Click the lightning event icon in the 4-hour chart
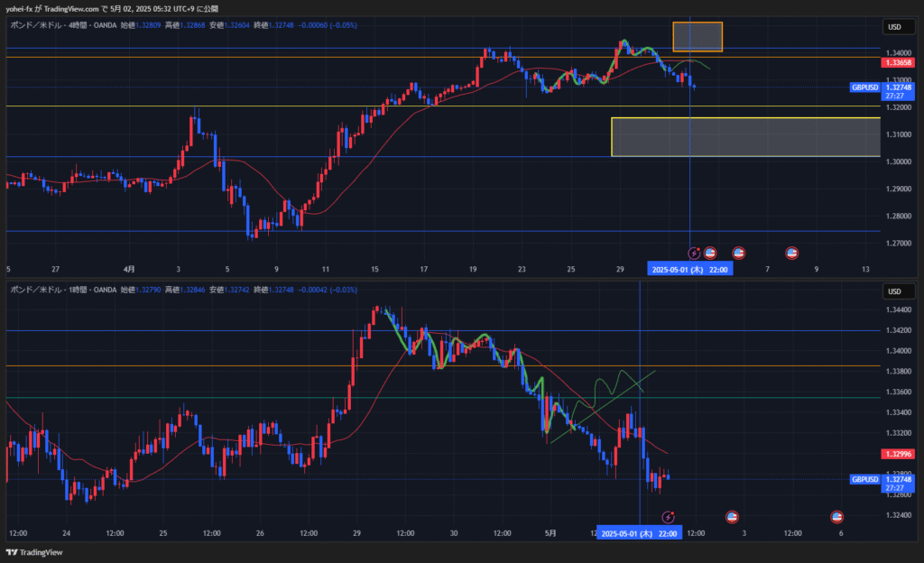 tap(694, 254)
